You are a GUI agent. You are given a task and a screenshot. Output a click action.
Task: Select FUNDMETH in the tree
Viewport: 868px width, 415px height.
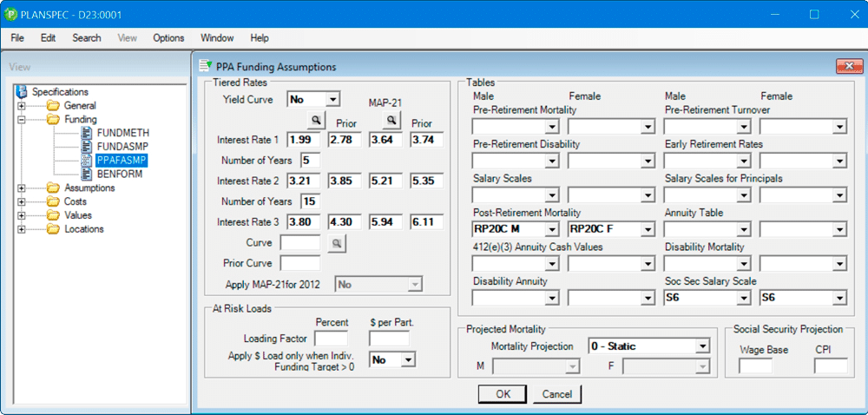(123, 134)
